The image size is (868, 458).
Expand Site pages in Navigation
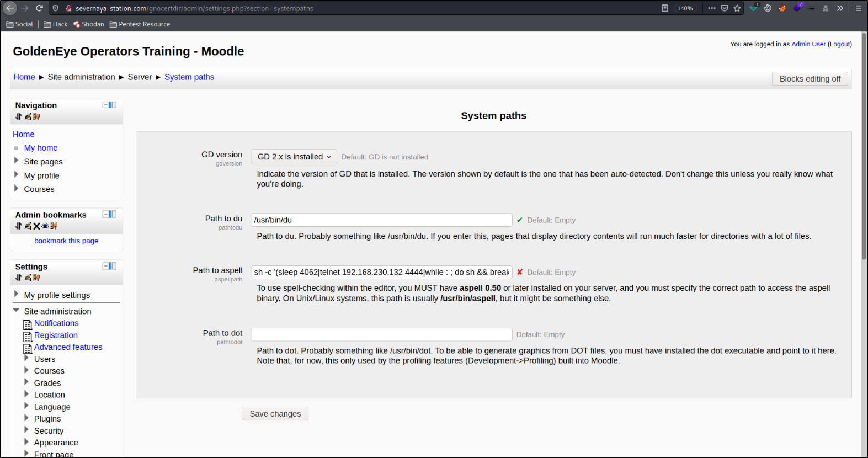tap(16, 161)
